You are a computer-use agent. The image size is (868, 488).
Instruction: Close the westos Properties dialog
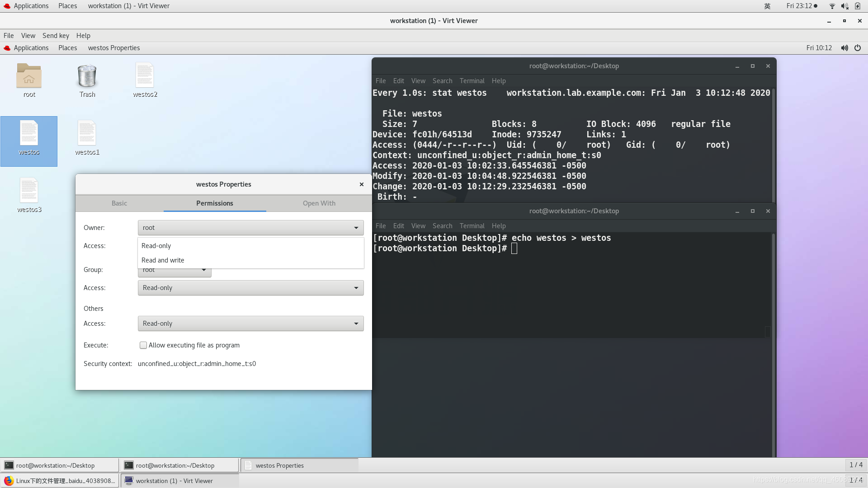click(x=361, y=184)
